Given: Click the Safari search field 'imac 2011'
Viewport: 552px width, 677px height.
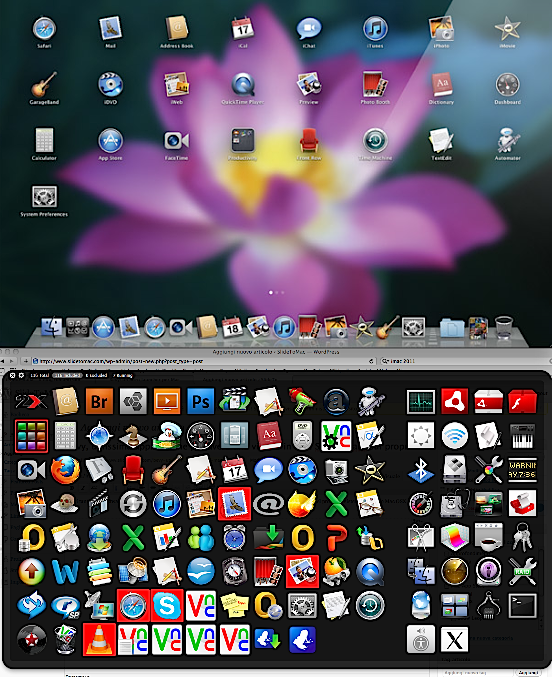Looking at the screenshot, I should click(464, 361).
